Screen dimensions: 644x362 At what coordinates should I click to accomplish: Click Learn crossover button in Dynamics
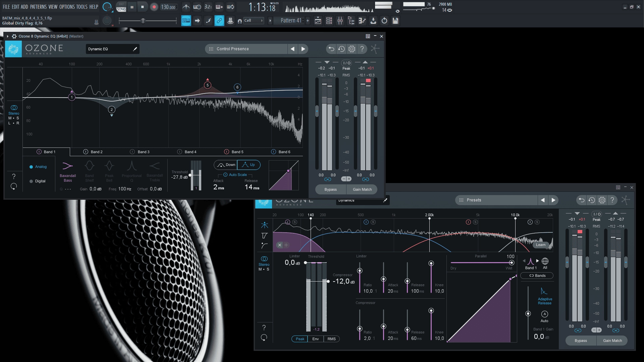click(x=541, y=245)
